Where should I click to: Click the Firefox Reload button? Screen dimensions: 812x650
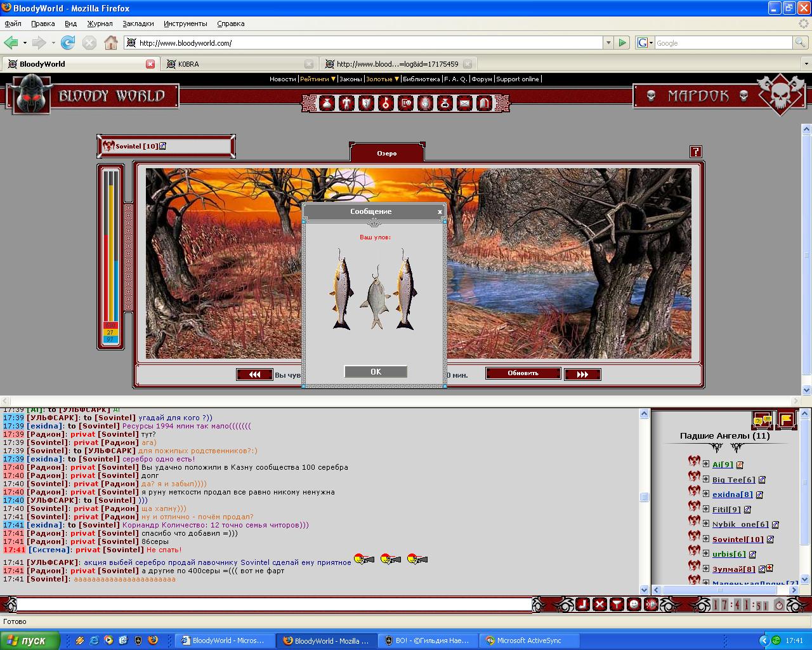tap(68, 43)
